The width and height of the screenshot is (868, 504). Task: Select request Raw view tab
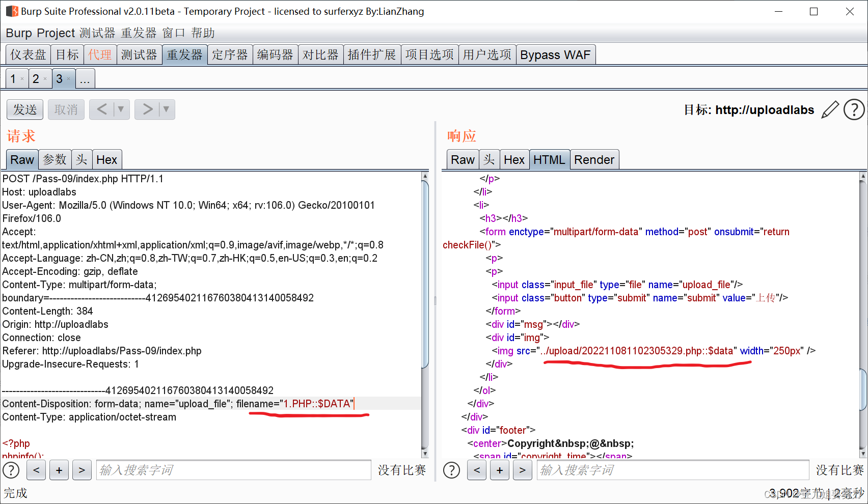[22, 160]
